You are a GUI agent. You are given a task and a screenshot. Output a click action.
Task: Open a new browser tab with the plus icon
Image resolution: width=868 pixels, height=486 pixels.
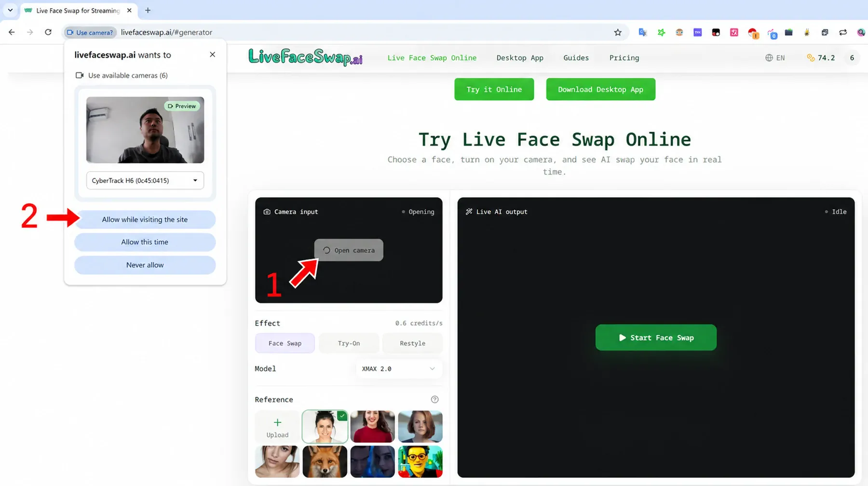[148, 10]
